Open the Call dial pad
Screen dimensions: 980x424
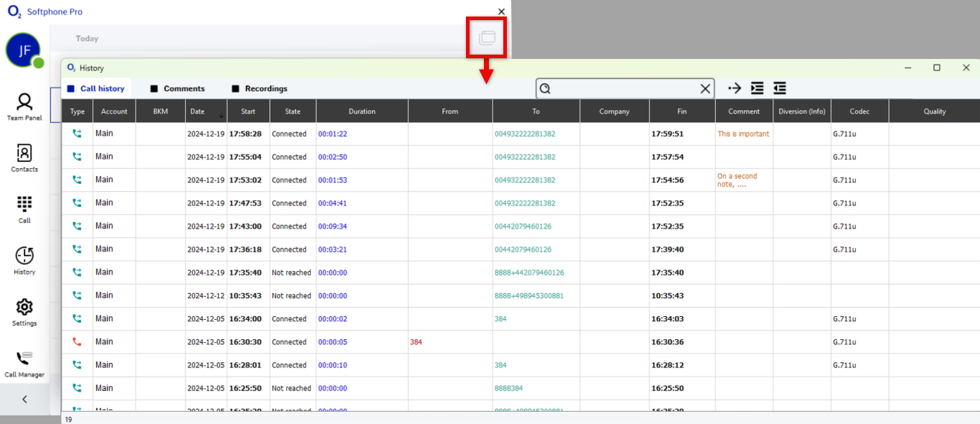coord(24,208)
